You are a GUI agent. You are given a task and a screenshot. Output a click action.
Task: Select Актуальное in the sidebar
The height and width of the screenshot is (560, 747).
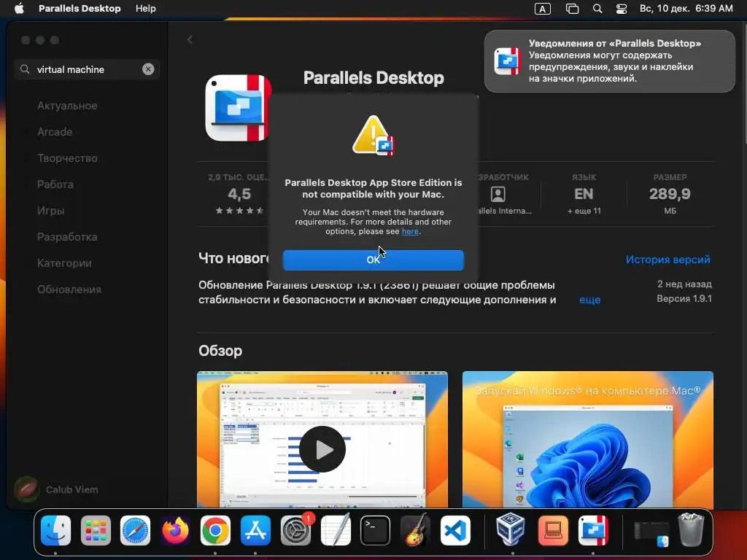[67, 106]
